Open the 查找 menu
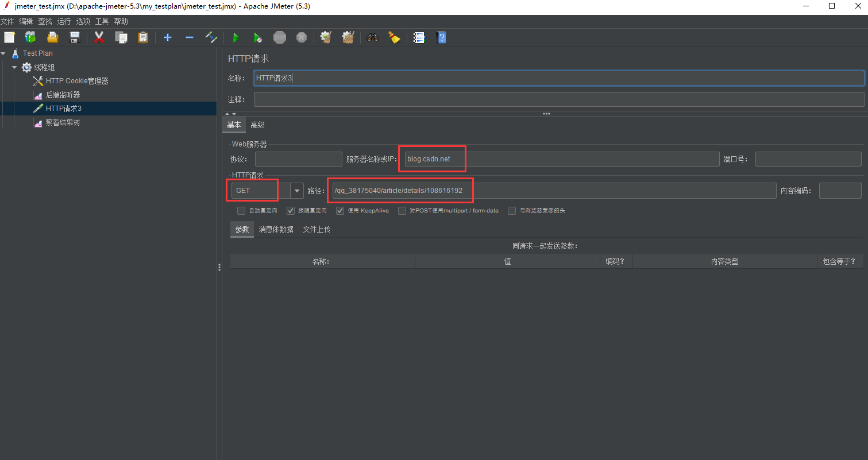Screen dimensions: 868x460 click(45, 21)
